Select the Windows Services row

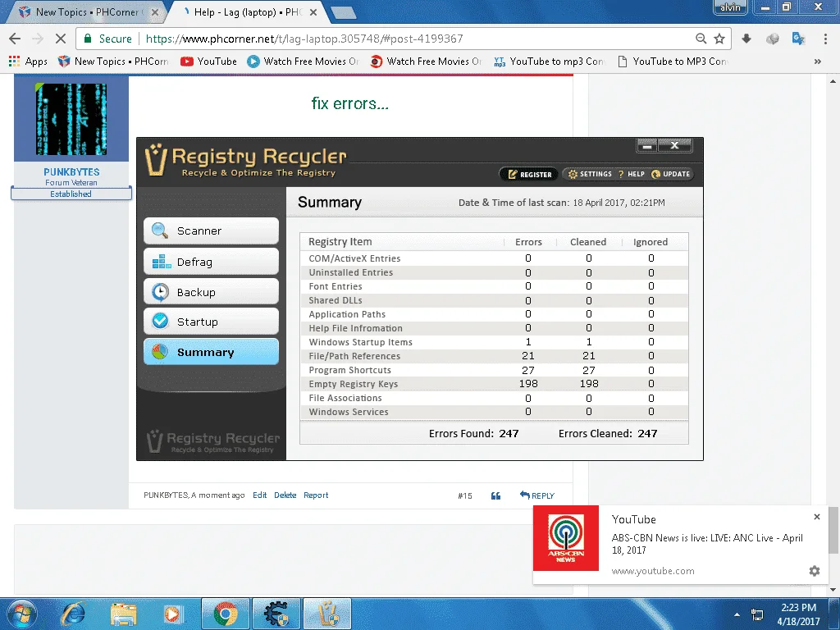pos(494,412)
